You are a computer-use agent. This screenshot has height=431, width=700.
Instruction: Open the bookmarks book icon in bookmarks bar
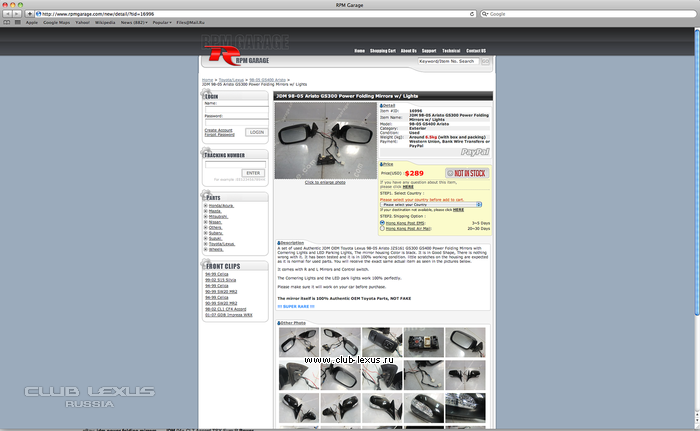6,22
